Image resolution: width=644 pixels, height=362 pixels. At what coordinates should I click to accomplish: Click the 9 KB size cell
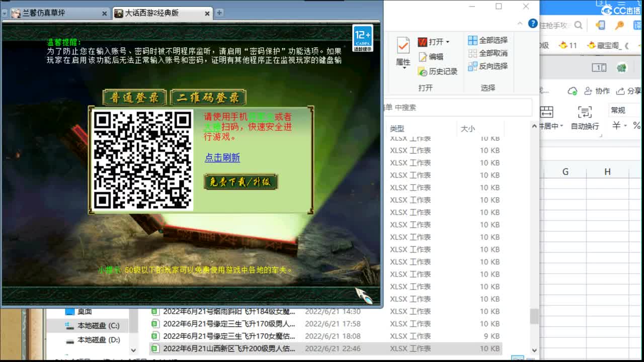(x=491, y=336)
